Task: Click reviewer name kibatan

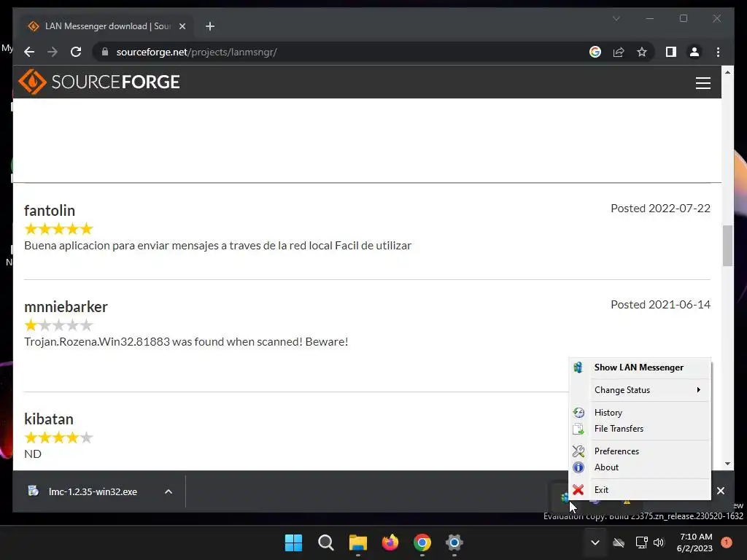Action: [x=49, y=419]
